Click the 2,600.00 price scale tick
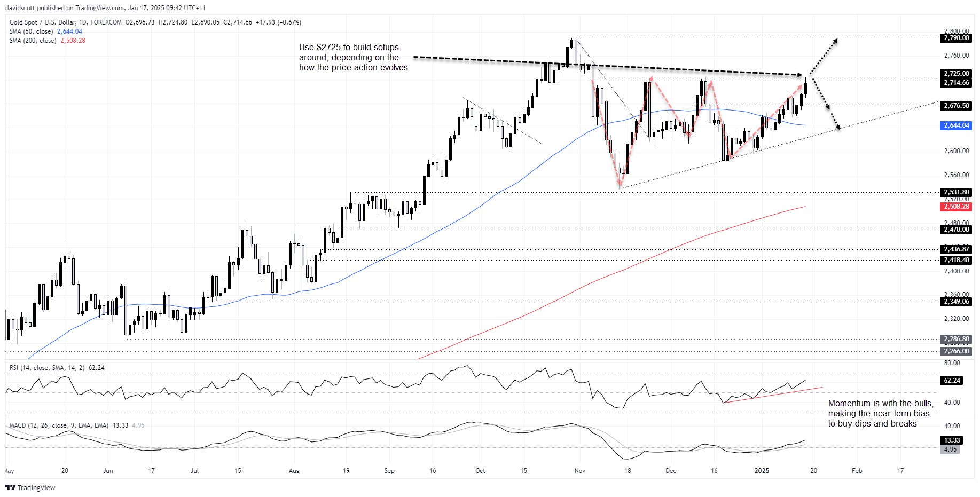The width and height of the screenshot is (980, 497). coord(957,151)
